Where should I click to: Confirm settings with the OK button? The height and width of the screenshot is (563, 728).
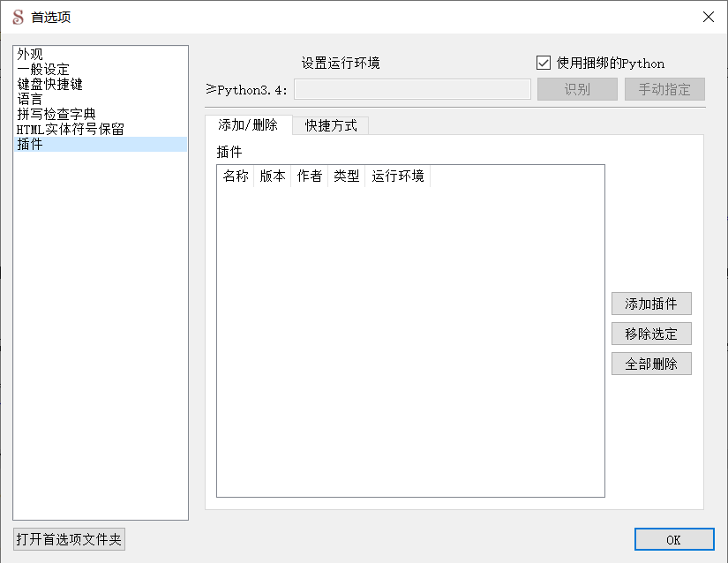coord(674,539)
